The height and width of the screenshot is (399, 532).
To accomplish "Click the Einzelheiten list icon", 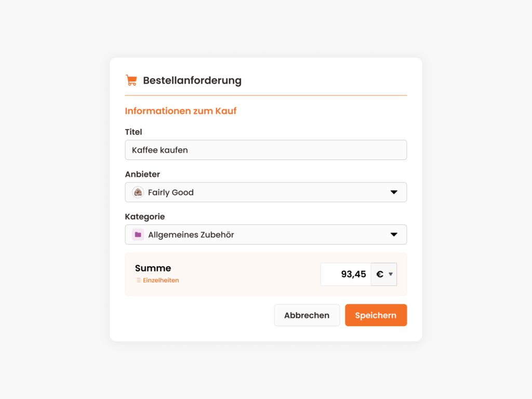I will tap(138, 280).
